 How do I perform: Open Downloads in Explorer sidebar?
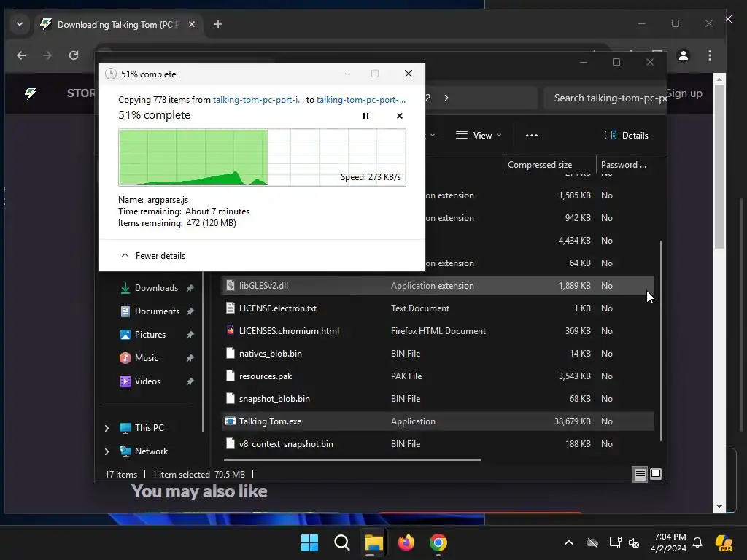click(156, 287)
